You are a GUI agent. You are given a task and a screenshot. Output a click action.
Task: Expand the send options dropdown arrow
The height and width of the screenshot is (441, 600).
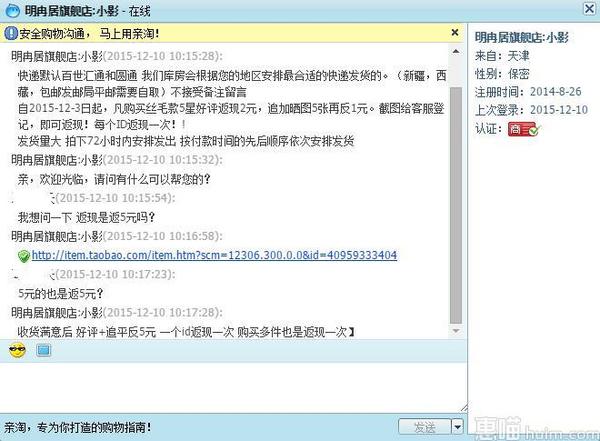tap(458, 427)
